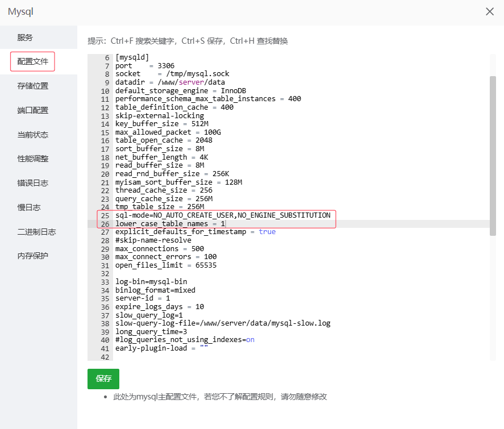Click the tmp_table_size = 256M line
Screen dimensions: 504x429
pos(160,207)
